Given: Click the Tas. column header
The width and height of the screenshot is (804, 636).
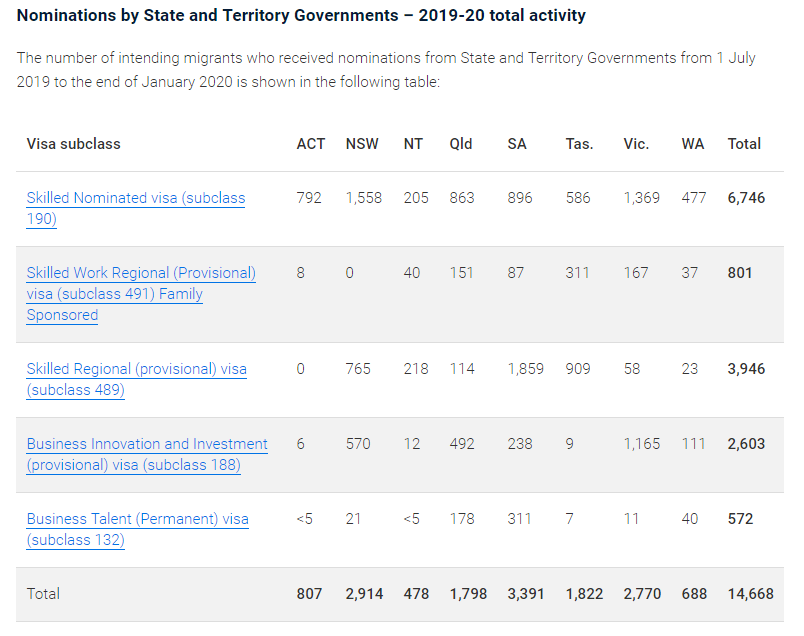Looking at the screenshot, I should [x=579, y=144].
